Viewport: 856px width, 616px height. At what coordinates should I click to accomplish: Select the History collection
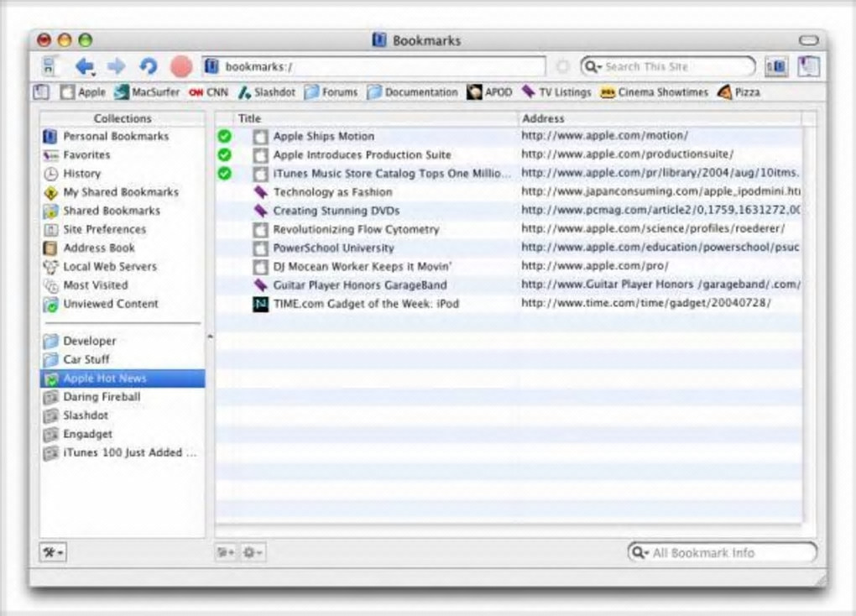123,174
